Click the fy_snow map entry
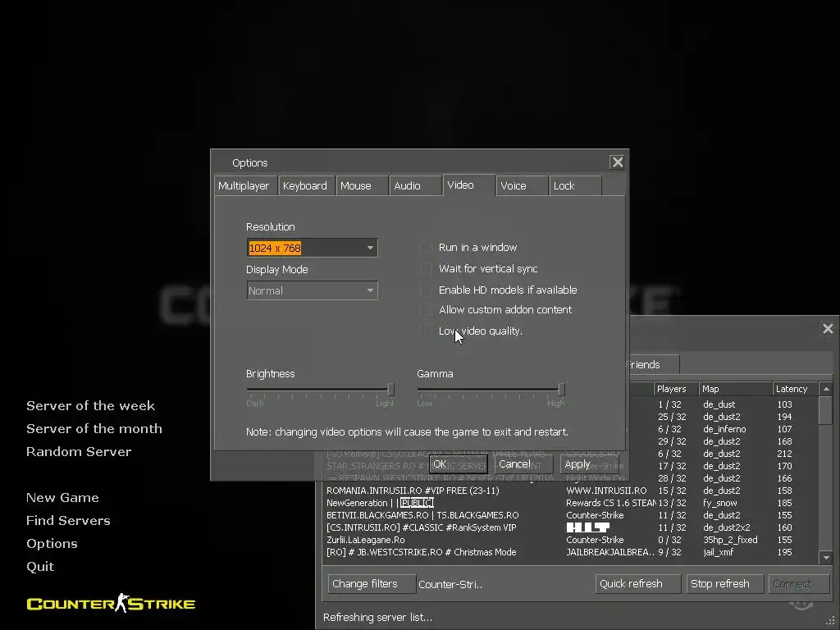840x630 pixels. click(720, 503)
